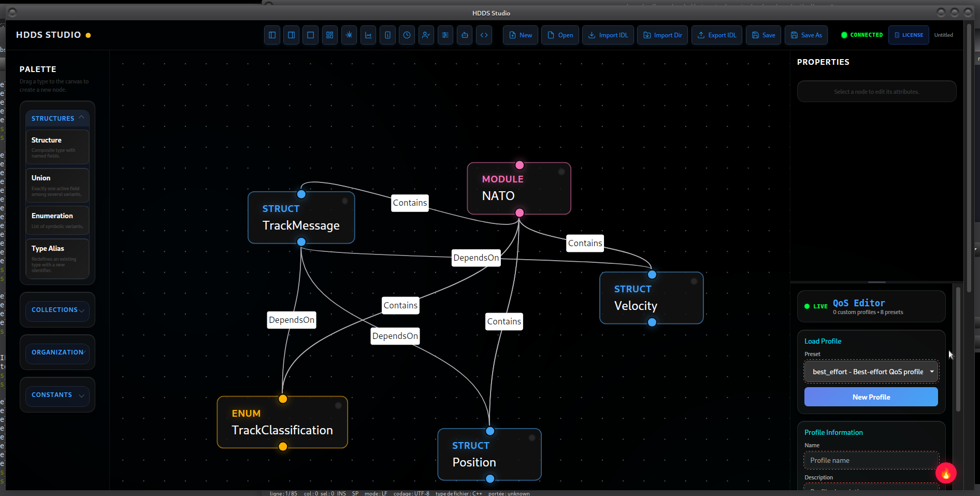
Task: Expand the CONSTANTS palette section
Action: [x=57, y=394]
